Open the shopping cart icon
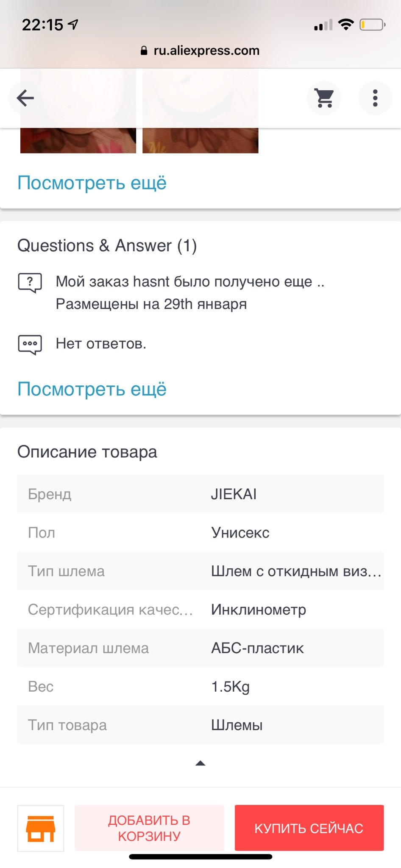The image size is (401, 868). point(324,98)
